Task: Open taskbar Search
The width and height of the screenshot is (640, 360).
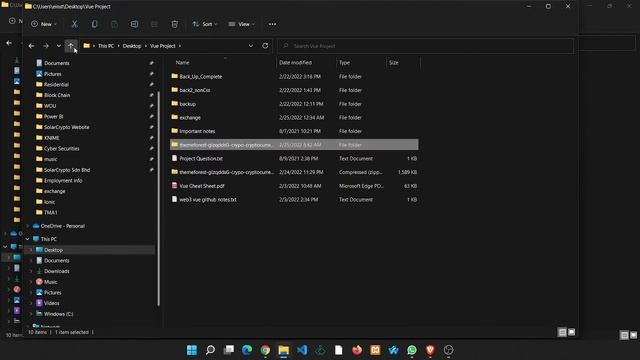Action: (x=210, y=350)
